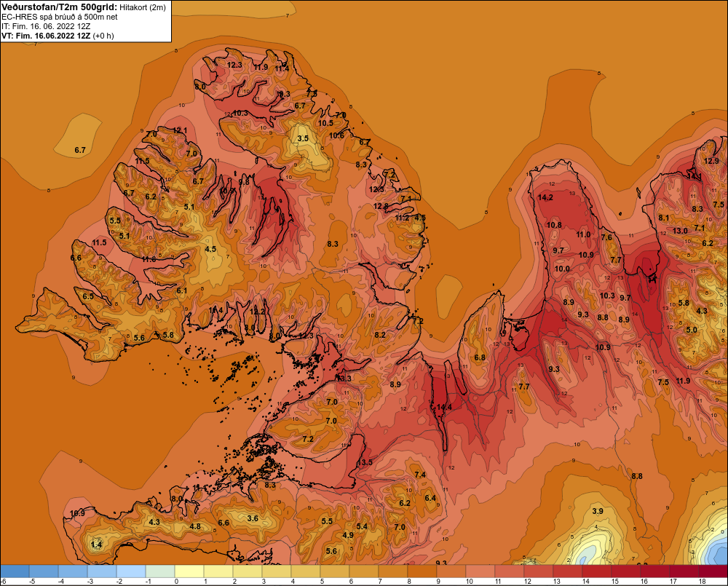
Task: Click the 1.4 temperature value
Action: tap(96, 545)
